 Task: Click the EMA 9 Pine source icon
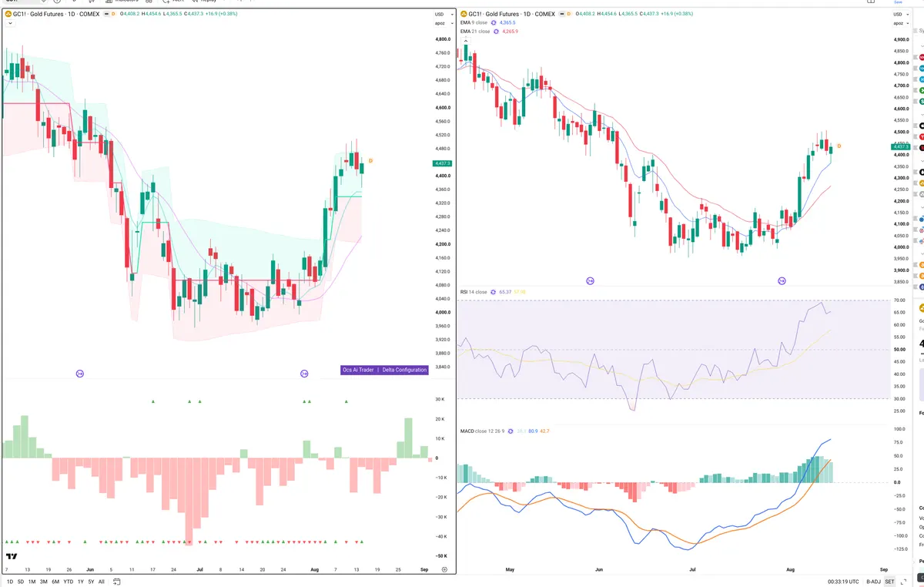(x=495, y=23)
